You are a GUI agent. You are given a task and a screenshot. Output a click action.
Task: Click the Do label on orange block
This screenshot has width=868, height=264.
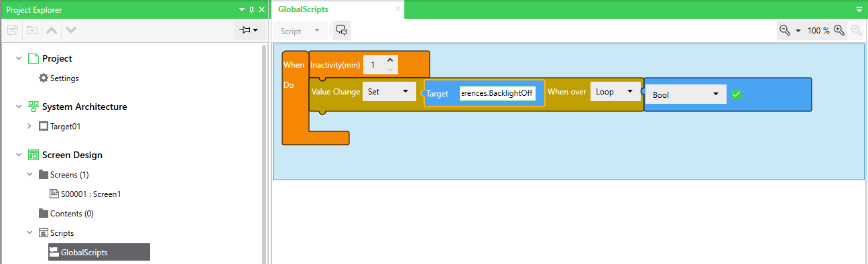[x=289, y=85]
